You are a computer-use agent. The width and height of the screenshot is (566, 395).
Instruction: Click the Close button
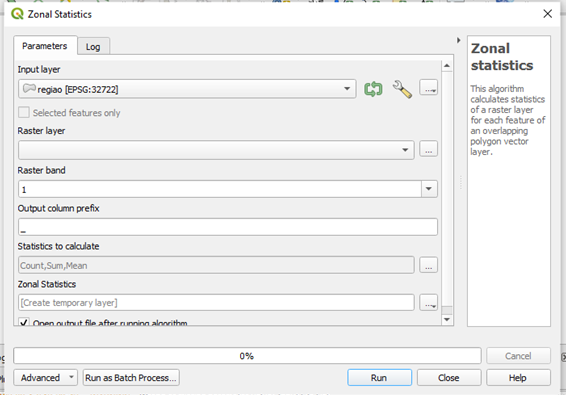449,378
